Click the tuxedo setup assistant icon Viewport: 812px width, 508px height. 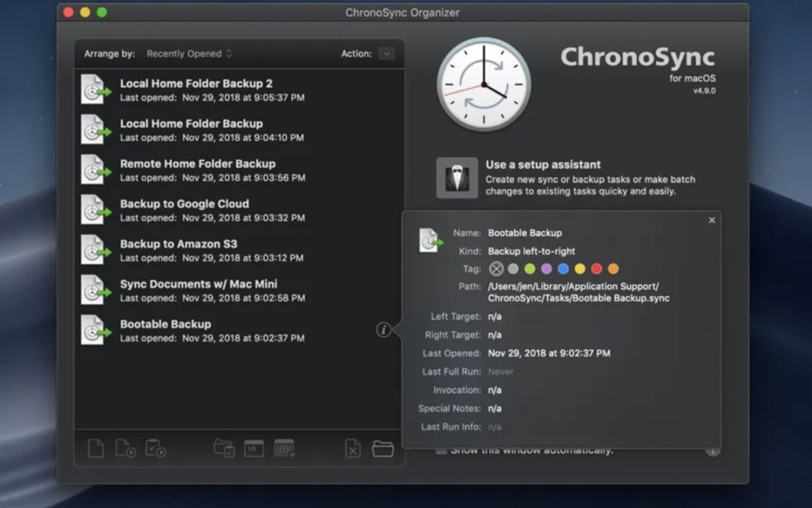456,178
